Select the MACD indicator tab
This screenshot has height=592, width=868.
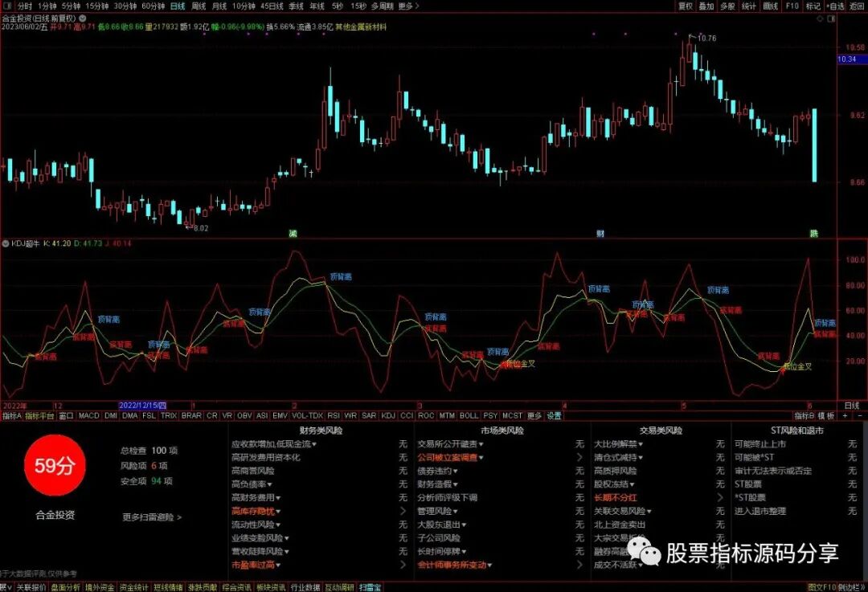(x=88, y=415)
